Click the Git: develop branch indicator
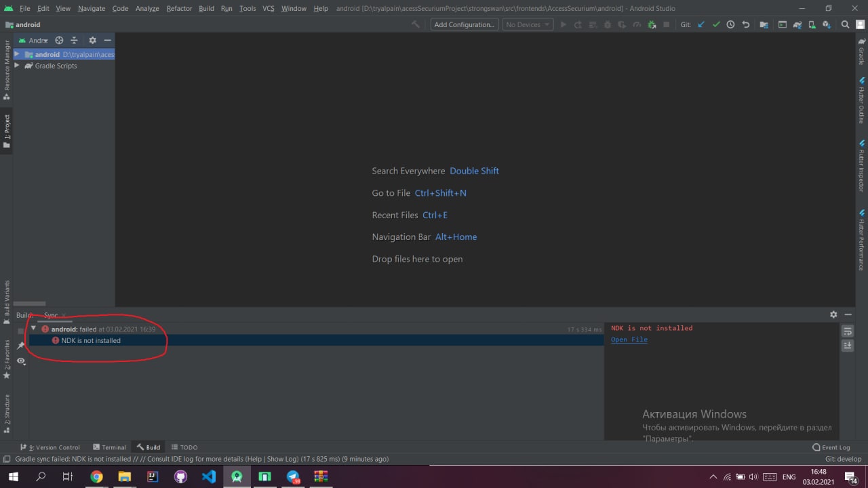 [843, 459]
